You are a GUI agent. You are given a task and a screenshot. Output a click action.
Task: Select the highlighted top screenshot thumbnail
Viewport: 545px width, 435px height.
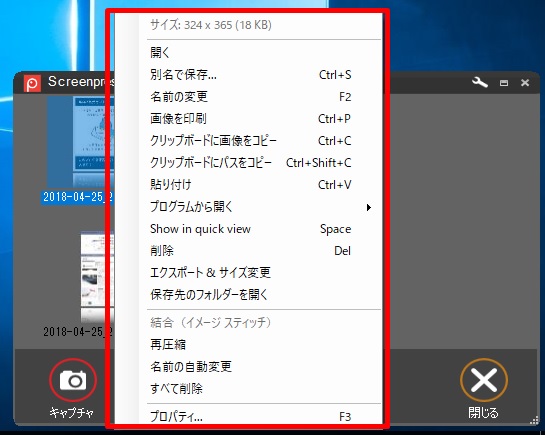click(x=80, y=142)
